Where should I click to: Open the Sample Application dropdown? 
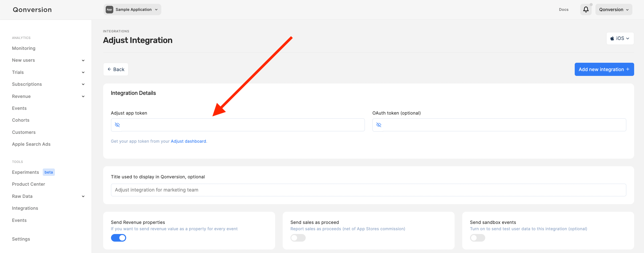click(132, 10)
